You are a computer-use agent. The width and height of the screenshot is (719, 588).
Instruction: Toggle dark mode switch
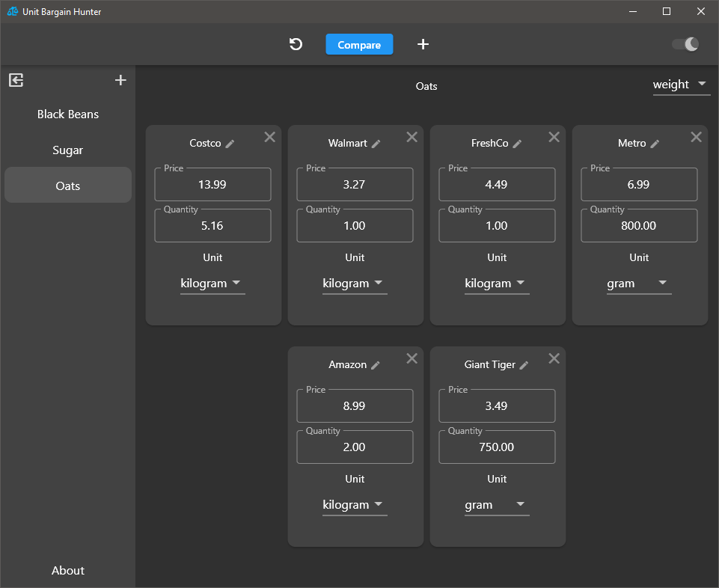685,44
